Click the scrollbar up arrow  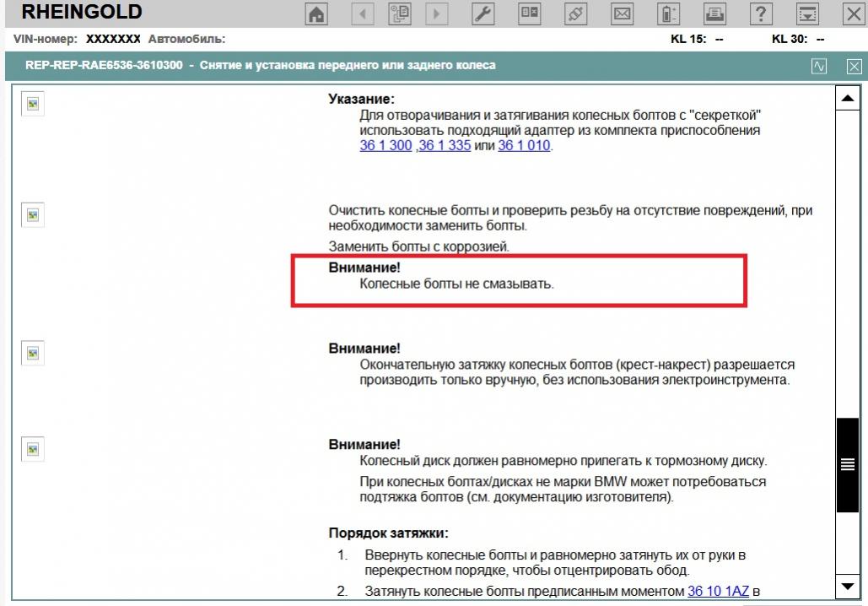pos(847,99)
